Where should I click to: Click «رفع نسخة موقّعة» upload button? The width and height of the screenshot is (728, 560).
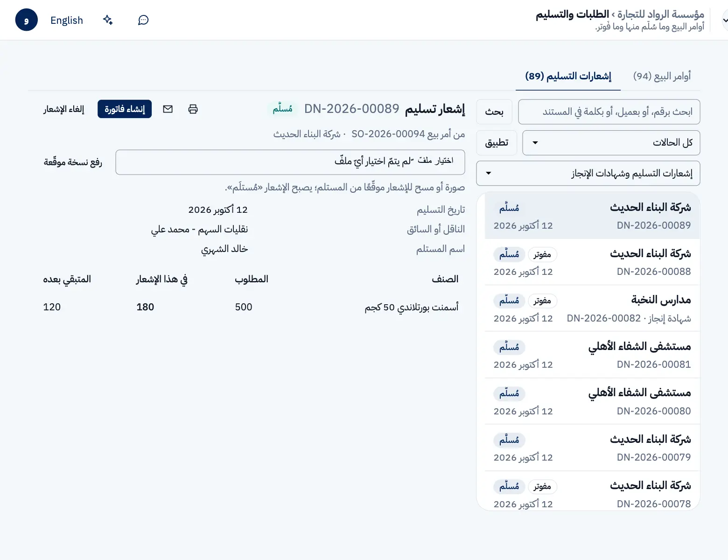click(x=73, y=162)
